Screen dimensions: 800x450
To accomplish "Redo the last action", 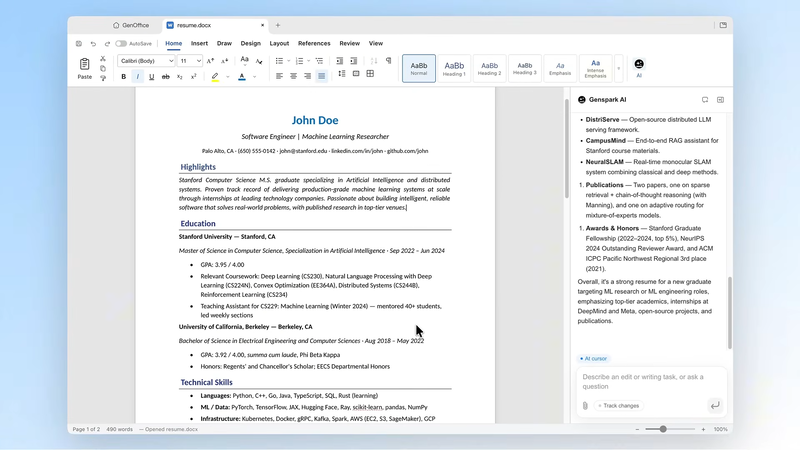I will click(x=107, y=44).
